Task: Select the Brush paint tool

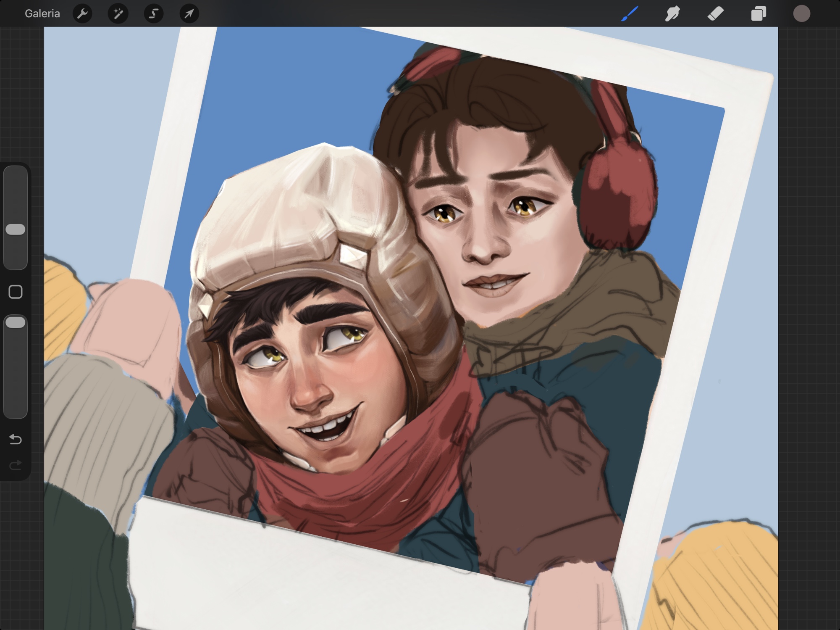Action: pyautogui.click(x=630, y=14)
